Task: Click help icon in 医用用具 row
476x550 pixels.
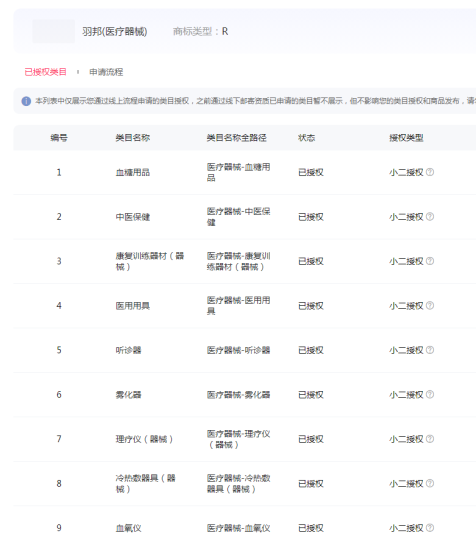Action: pyautogui.click(x=430, y=306)
